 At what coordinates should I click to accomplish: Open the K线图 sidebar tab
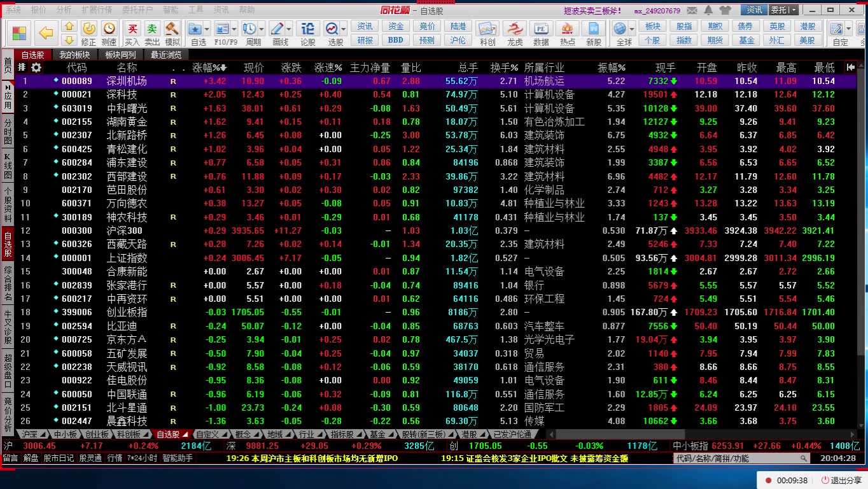coord(8,165)
